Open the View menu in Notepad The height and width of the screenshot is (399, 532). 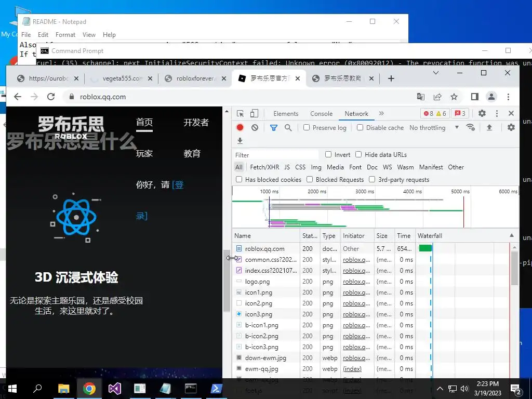(x=89, y=35)
